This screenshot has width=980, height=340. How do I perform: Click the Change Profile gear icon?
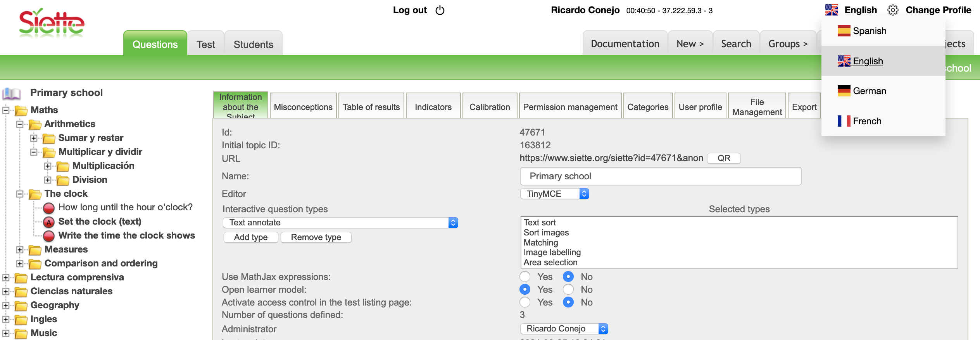click(893, 10)
